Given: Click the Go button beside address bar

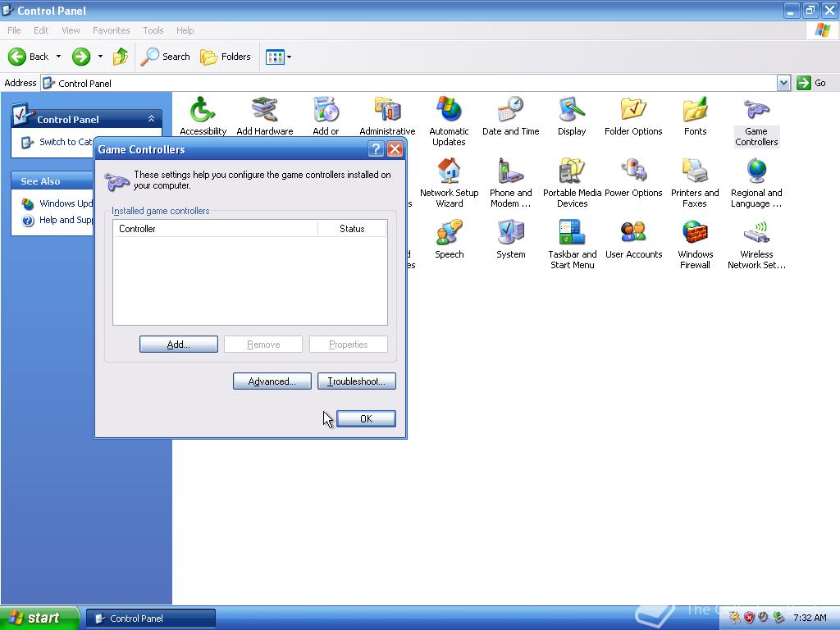Looking at the screenshot, I should click(811, 83).
